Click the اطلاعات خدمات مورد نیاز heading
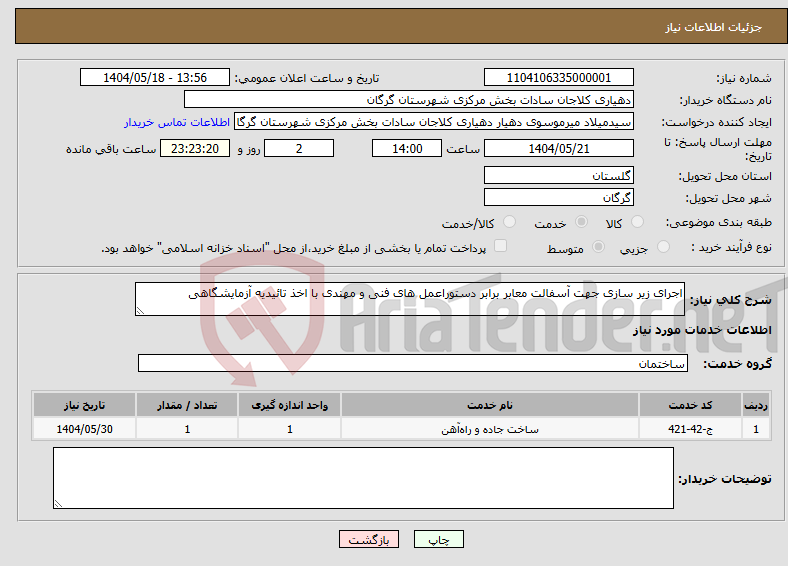The width and height of the screenshot is (788, 566). click(x=702, y=330)
